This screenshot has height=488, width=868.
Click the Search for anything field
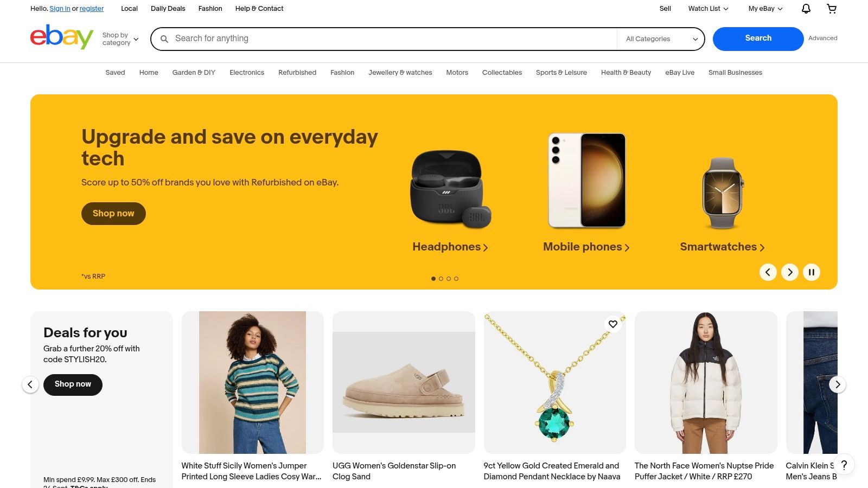pos(391,38)
